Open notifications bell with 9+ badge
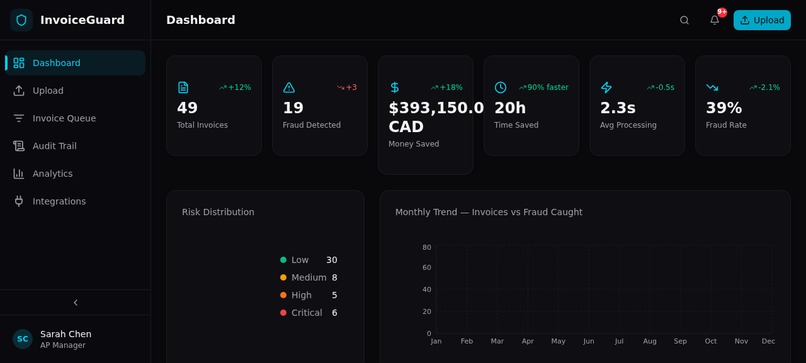The image size is (806, 363). pyautogui.click(x=715, y=20)
